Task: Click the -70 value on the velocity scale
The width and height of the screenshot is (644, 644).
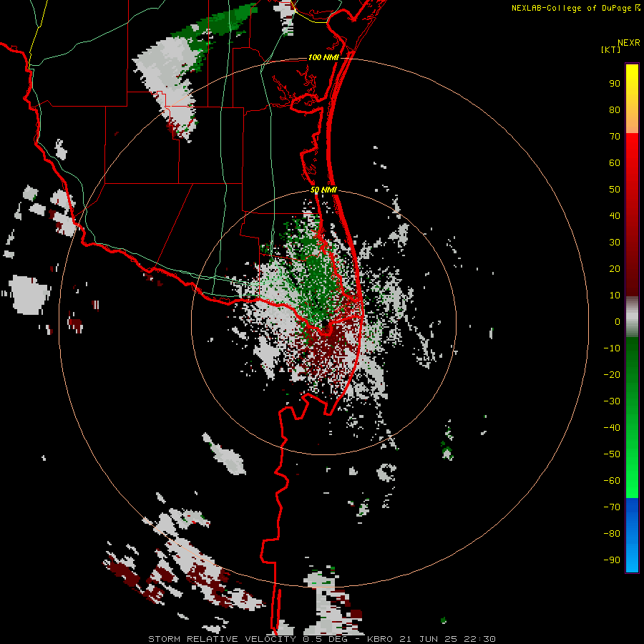Action: (x=612, y=507)
